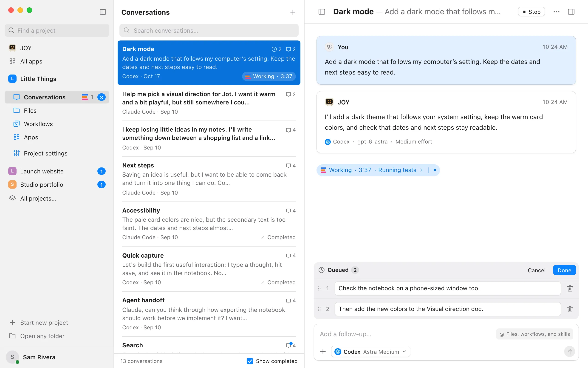Click the drag handle of queued item 2
The image size is (588, 368).
point(319,309)
